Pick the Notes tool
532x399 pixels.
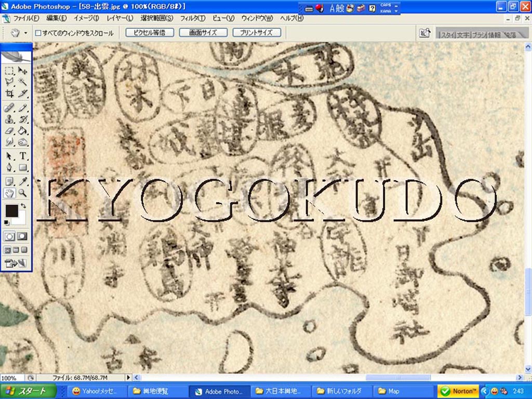click(x=9, y=182)
